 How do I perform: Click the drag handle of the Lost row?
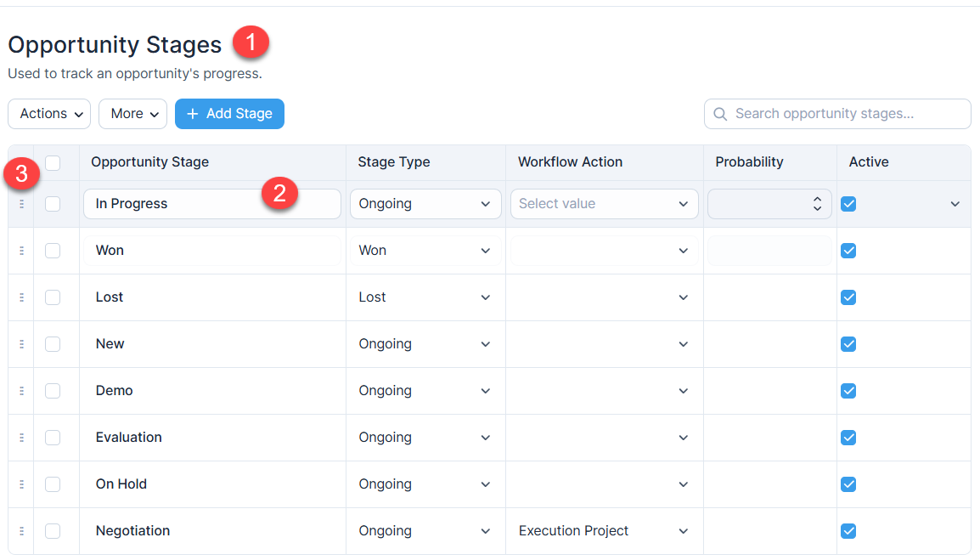[x=21, y=297]
